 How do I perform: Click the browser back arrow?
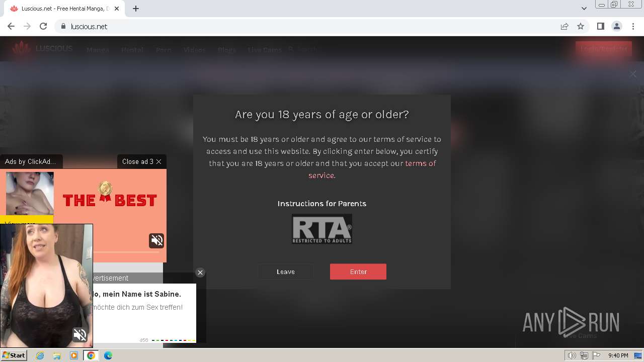point(11,26)
